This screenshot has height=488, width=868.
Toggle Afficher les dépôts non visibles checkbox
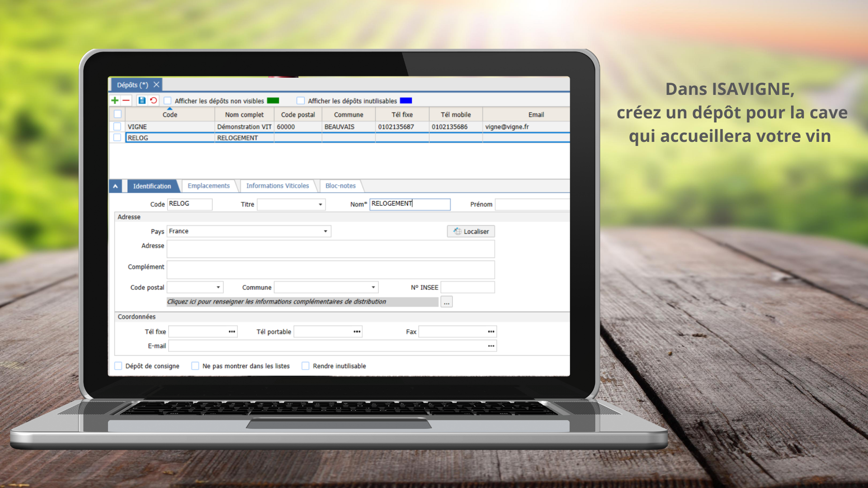(168, 101)
